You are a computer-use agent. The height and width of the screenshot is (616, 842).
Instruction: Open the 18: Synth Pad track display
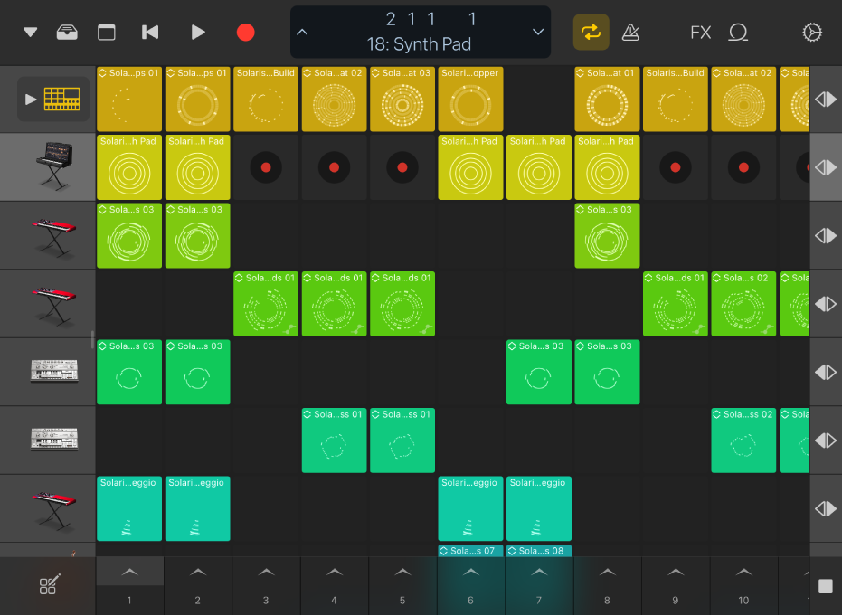point(421,43)
